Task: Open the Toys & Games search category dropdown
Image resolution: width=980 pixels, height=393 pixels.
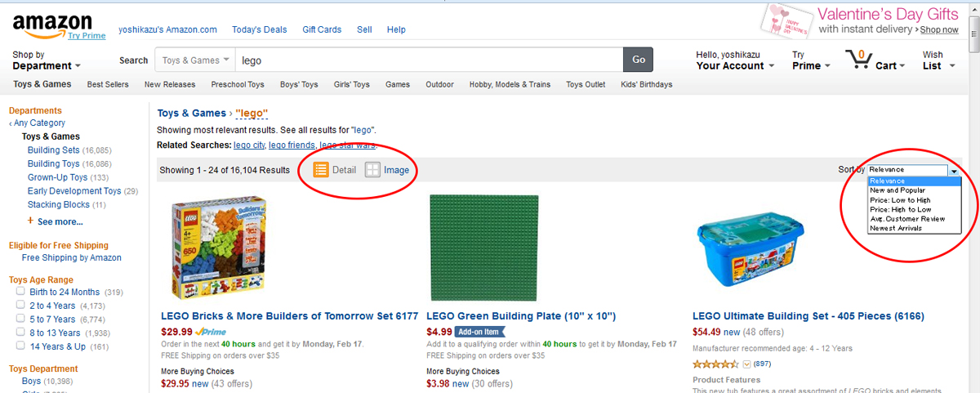Action: click(x=195, y=60)
